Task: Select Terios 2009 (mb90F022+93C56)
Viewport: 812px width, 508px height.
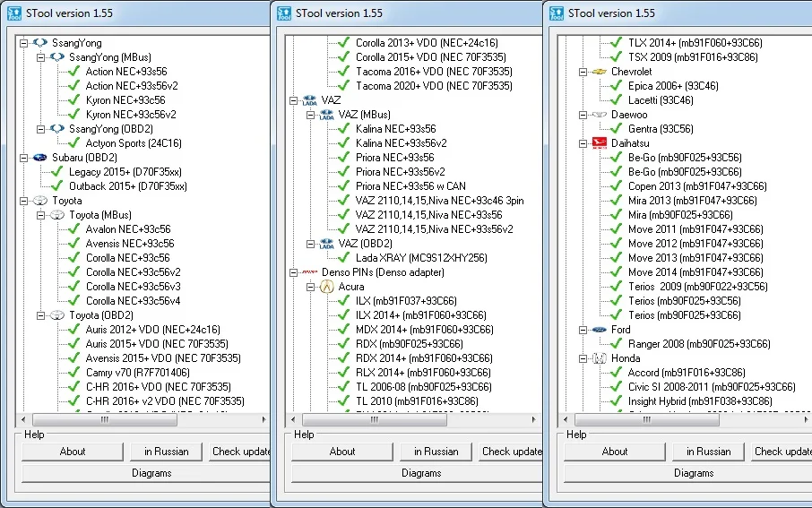Action: tap(698, 287)
